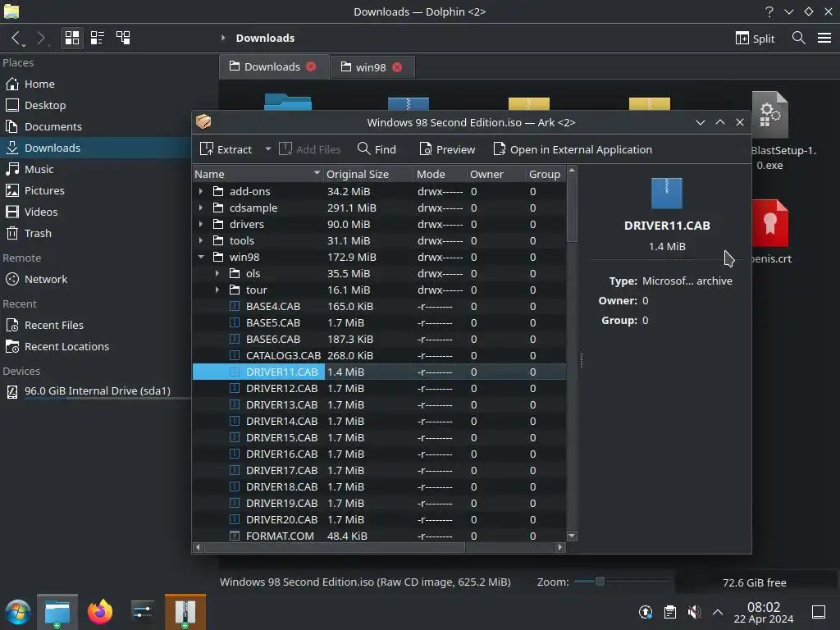
Task: Expand the tour subfolder
Action: (217, 290)
